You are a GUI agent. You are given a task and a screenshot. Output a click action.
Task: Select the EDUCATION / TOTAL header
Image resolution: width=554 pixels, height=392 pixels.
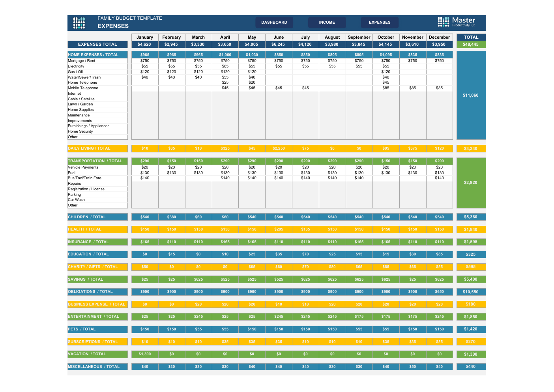97,254
